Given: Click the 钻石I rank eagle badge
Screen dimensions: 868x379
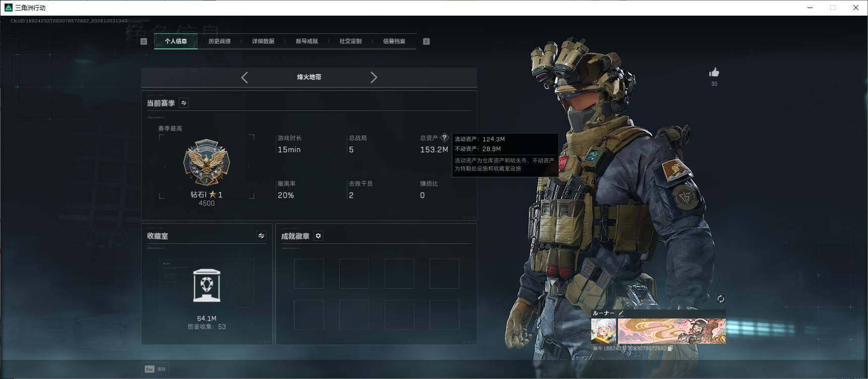Looking at the screenshot, I should (x=206, y=162).
